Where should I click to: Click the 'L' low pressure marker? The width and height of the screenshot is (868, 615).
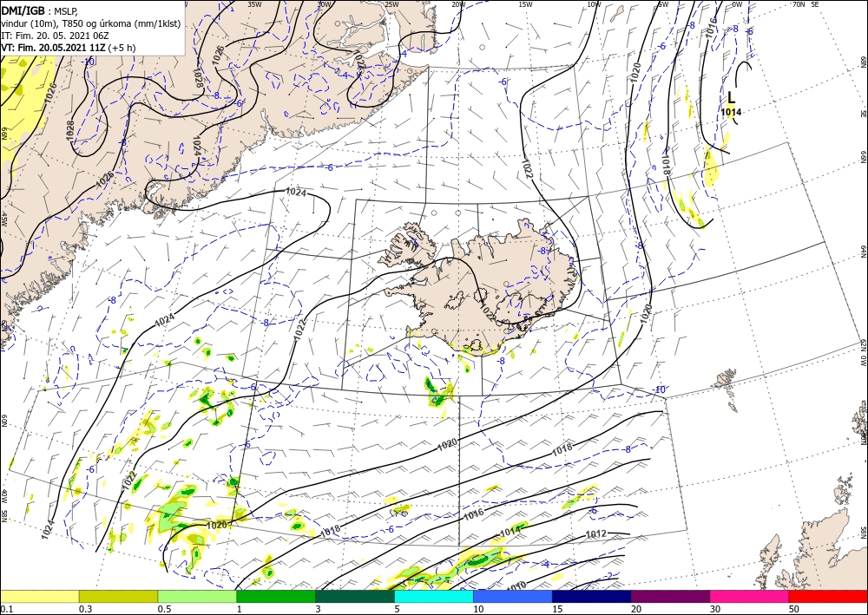[x=731, y=98]
